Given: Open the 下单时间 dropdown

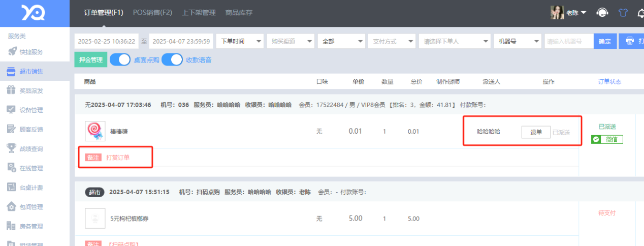Looking at the screenshot, I should 240,41.
